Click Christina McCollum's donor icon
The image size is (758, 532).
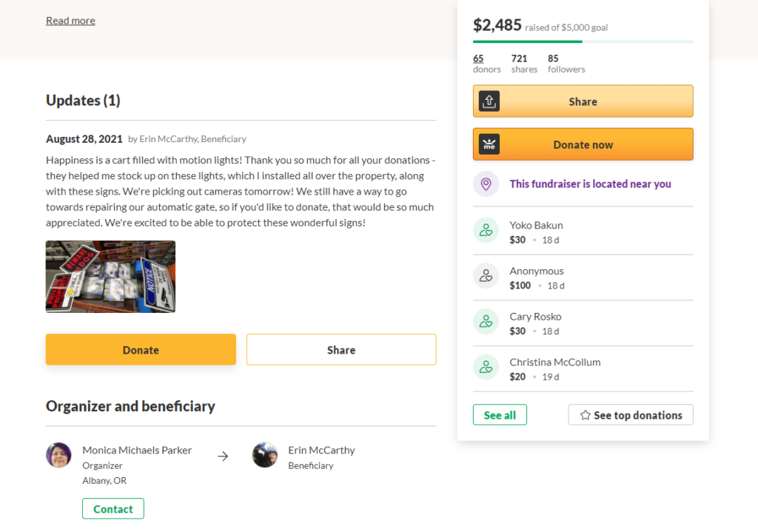pos(486,367)
